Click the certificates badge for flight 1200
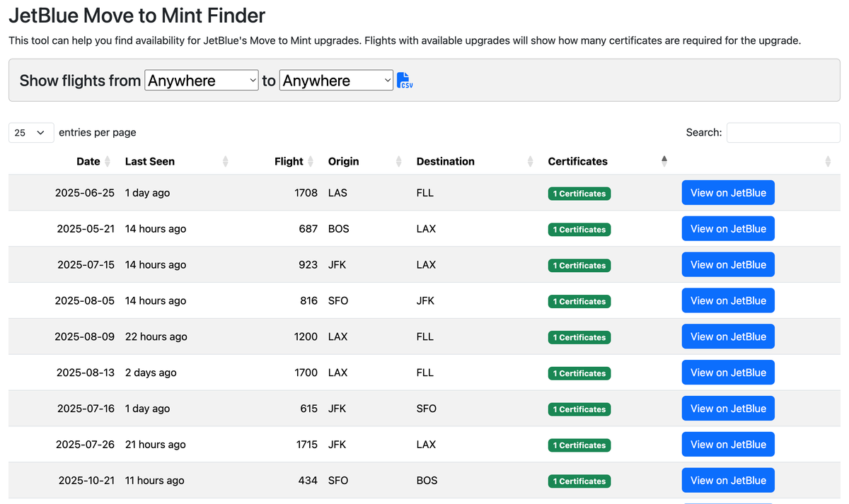This screenshot has height=504, width=849. click(579, 338)
